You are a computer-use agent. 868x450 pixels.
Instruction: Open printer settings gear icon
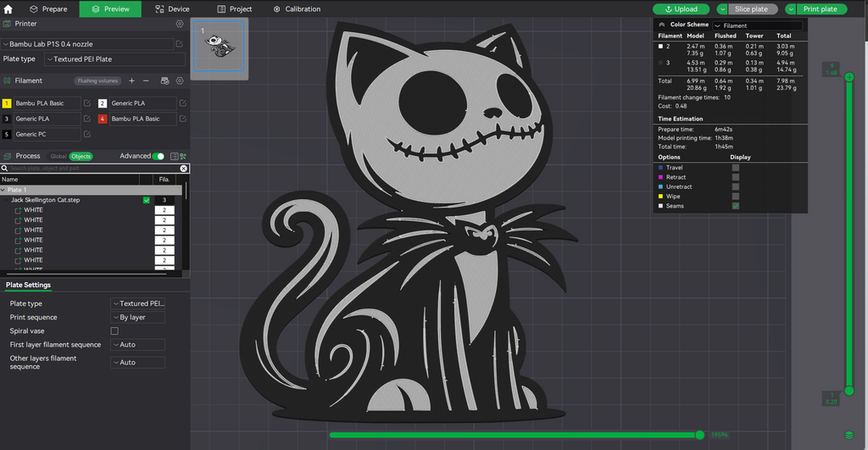(180, 24)
